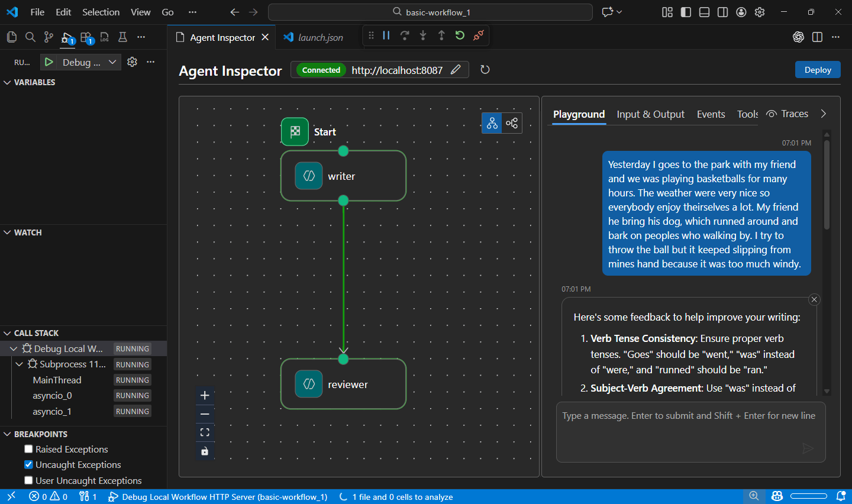Restart the debug session via green restart icon
The height and width of the screenshot is (504, 852).
(460, 35)
